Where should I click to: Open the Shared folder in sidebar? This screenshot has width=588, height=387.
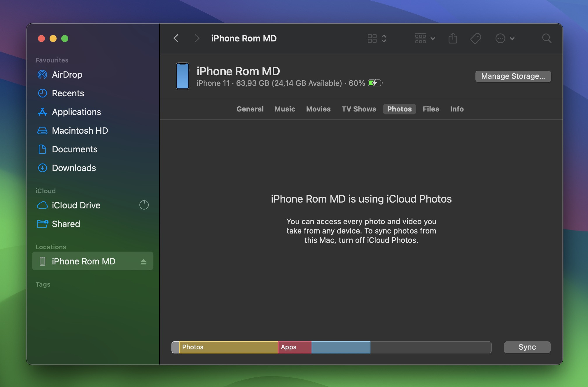(93, 224)
